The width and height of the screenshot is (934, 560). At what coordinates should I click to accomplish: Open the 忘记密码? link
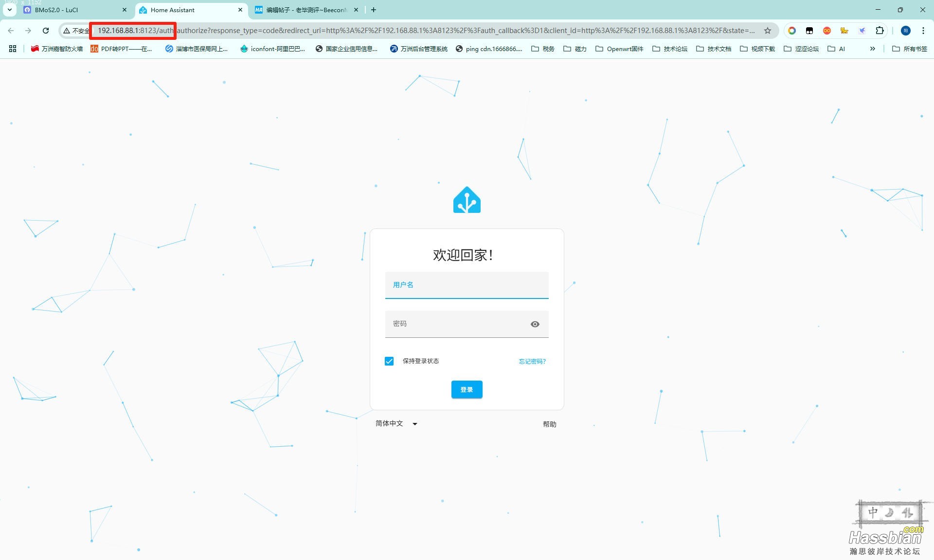532,361
